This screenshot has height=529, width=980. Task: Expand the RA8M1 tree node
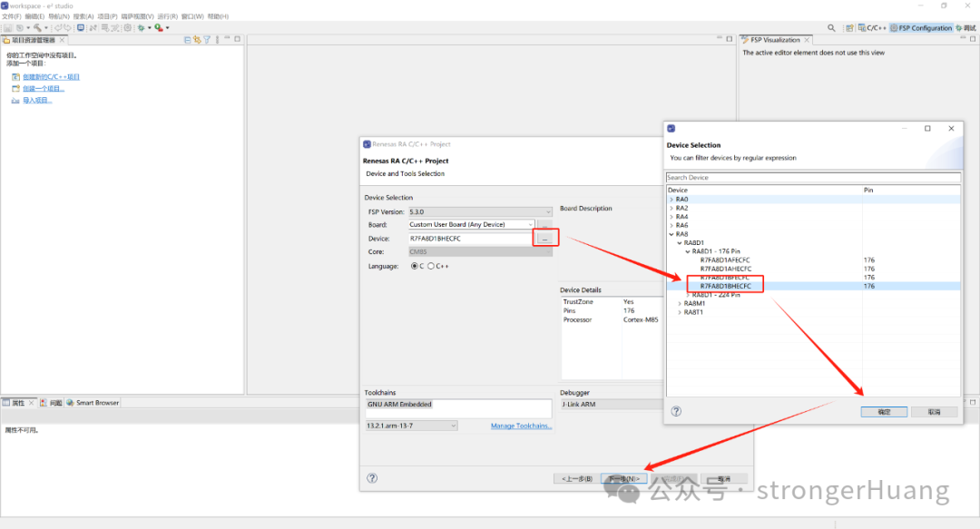[x=680, y=303]
